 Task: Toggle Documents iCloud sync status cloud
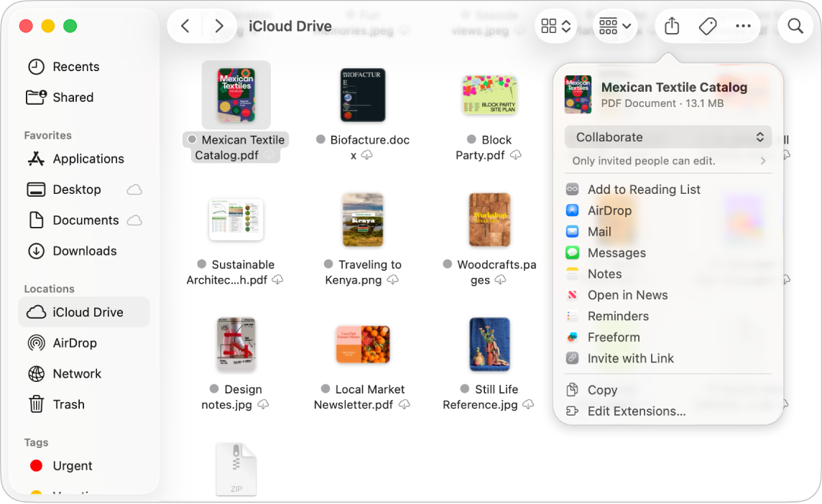[x=134, y=220]
